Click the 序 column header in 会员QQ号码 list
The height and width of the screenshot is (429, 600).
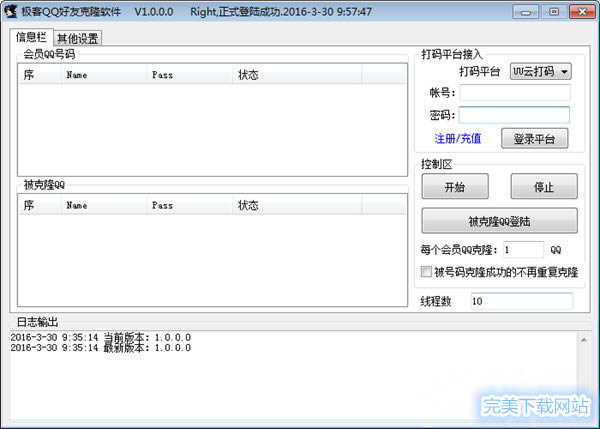click(x=40, y=75)
